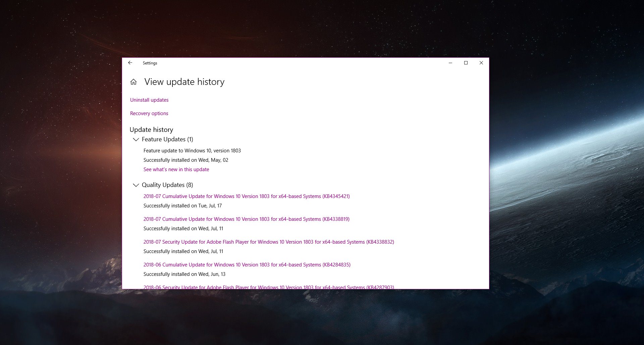The height and width of the screenshot is (345, 644).
Task: Open KB4338832 Adobe Flash security update
Action: 269,242
